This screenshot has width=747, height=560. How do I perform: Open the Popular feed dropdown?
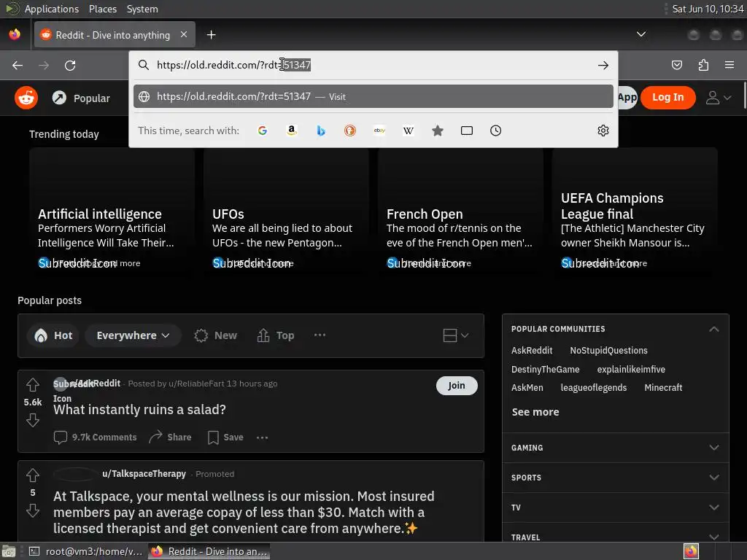(x=81, y=98)
